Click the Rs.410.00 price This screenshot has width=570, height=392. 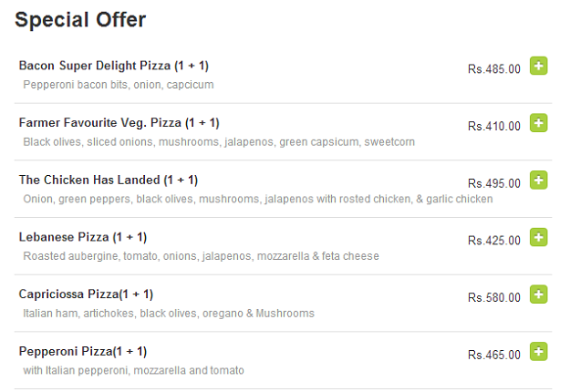494,126
